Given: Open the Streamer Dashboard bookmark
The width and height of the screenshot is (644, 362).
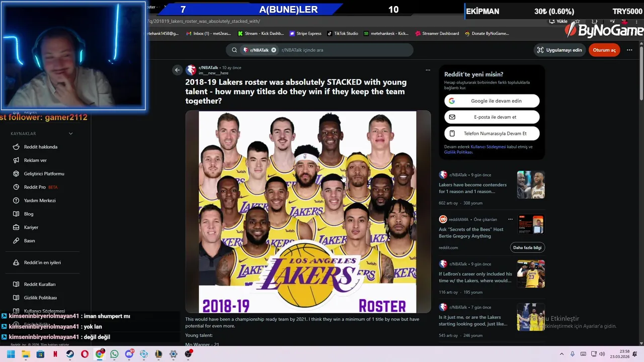Looking at the screenshot, I should 437,33.
